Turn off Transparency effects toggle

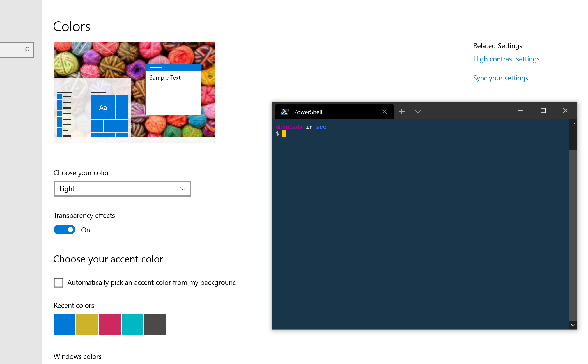pyautogui.click(x=64, y=230)
